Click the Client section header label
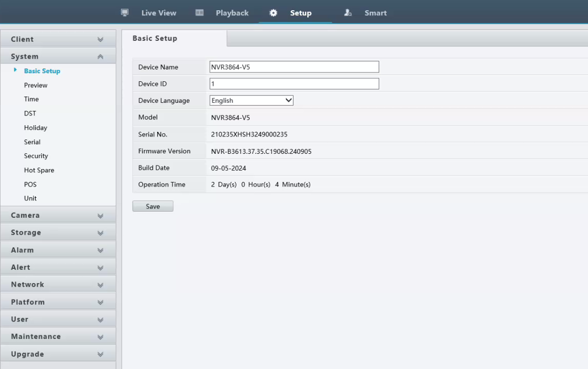This screenshot has height=369, width=588. tap(22, 39)
